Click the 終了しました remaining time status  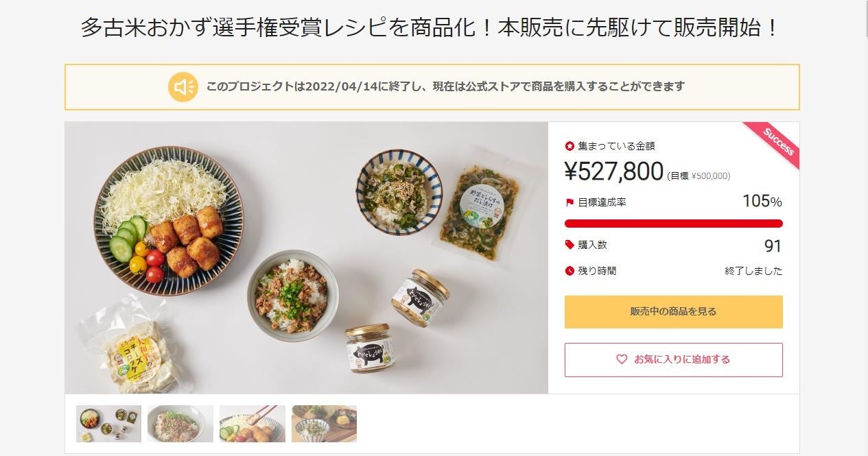pyautogui.click(x=753, y=271)
